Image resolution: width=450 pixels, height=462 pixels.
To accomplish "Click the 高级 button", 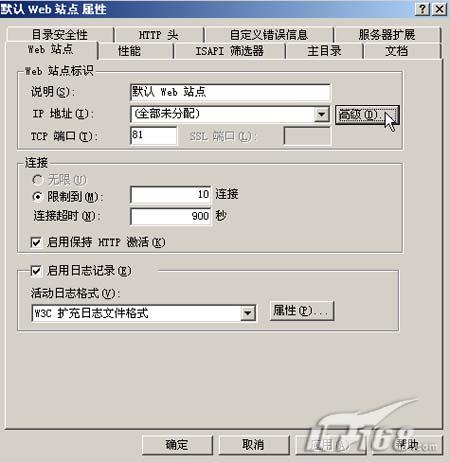I will [x=367, y=115].
